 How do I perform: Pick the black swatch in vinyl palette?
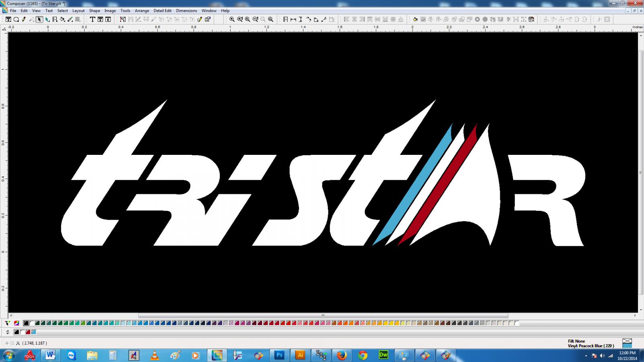pyautogui.click(x=26, y=323)
